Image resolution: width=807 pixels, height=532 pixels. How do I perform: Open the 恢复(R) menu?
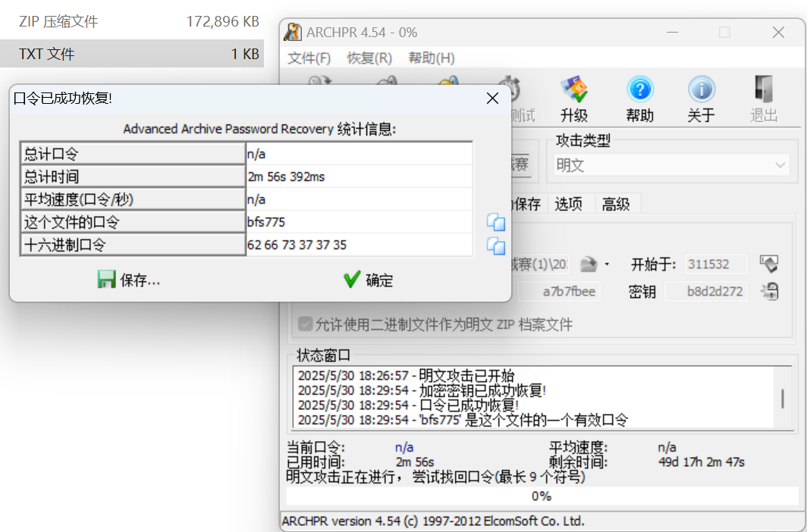tap(369, 58)
